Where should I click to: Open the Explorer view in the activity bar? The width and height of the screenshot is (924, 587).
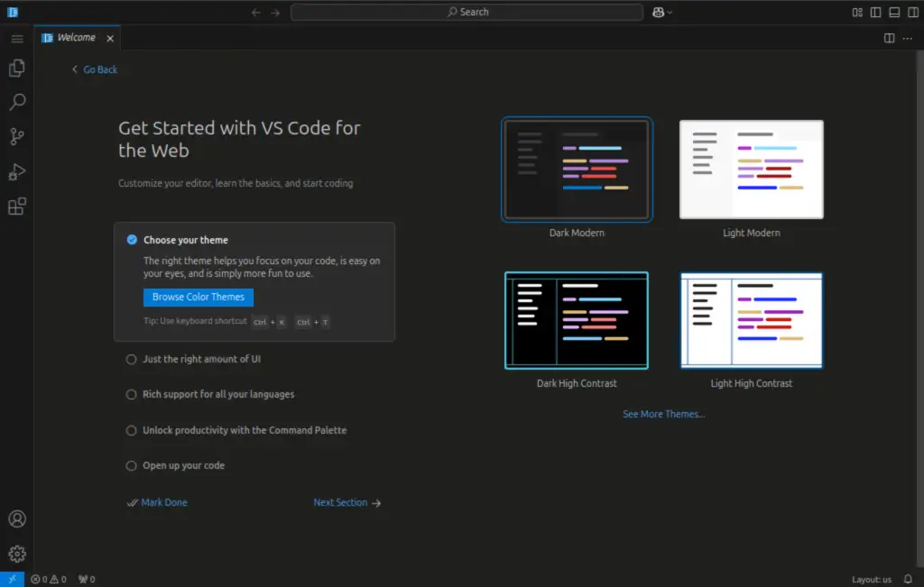[x=16, y=68]
